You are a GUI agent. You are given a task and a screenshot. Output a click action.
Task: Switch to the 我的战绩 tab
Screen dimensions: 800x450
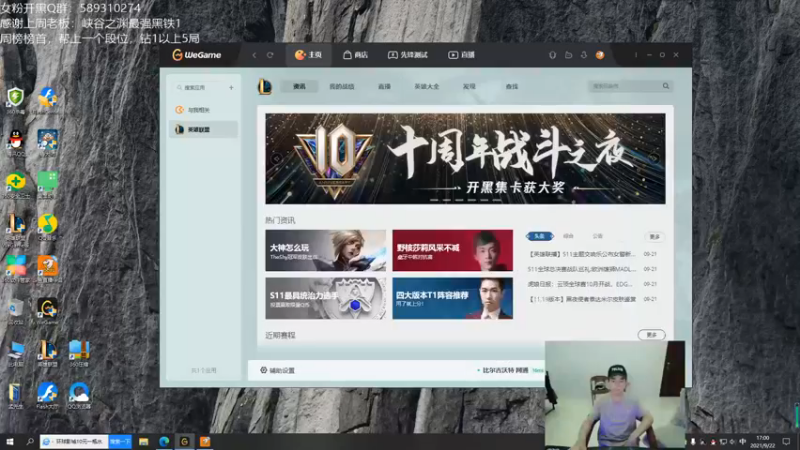click(341, 87)
